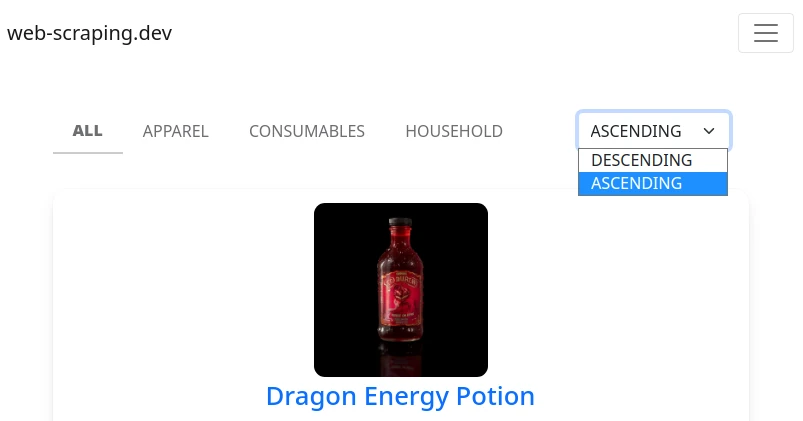Open the Dragon Energy Potion product page

400,396
